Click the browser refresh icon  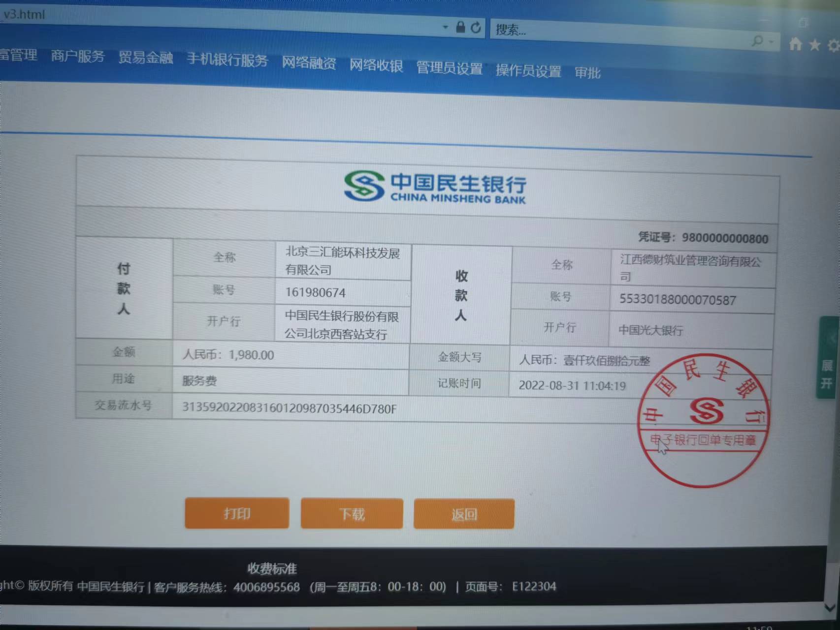pos(476,28)
